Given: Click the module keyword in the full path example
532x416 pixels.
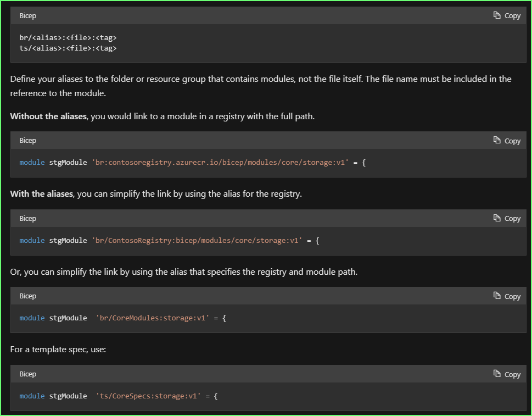Looking at the screenshot, I should pos(31,162).
